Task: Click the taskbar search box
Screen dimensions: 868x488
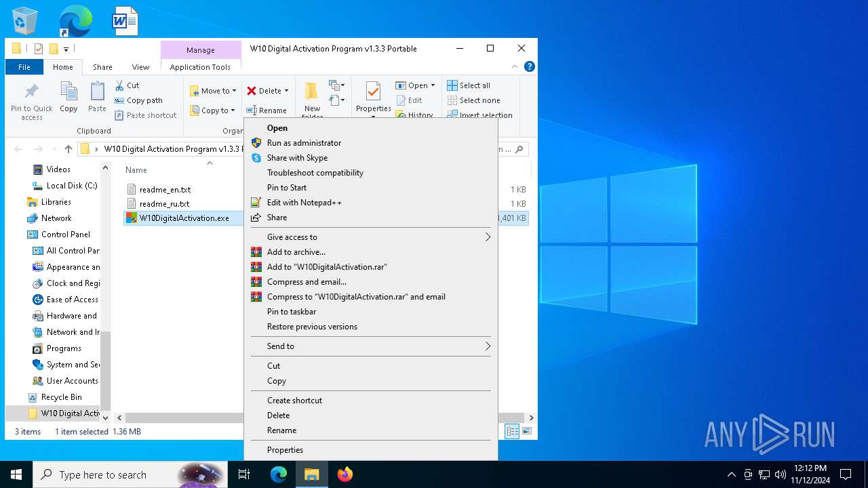Action: (130, 474)
